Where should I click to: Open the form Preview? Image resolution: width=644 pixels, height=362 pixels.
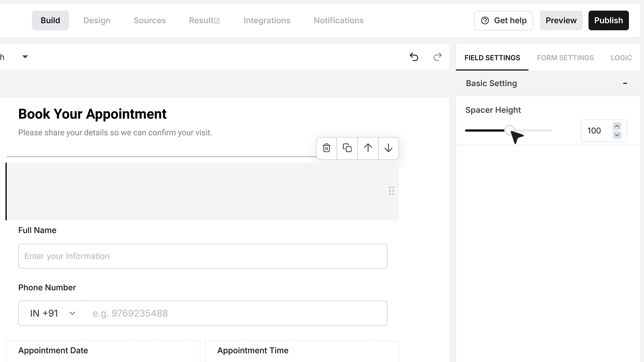point(561,20)
